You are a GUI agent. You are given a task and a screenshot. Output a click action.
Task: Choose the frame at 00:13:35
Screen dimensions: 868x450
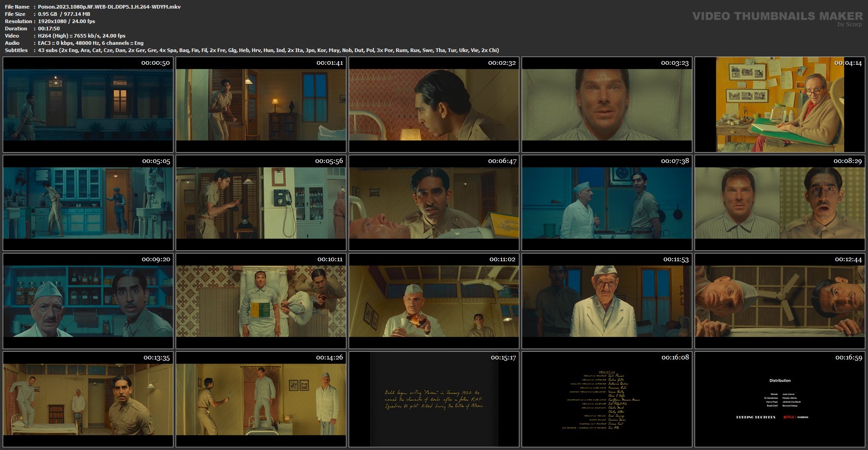[x=88, y=399]
